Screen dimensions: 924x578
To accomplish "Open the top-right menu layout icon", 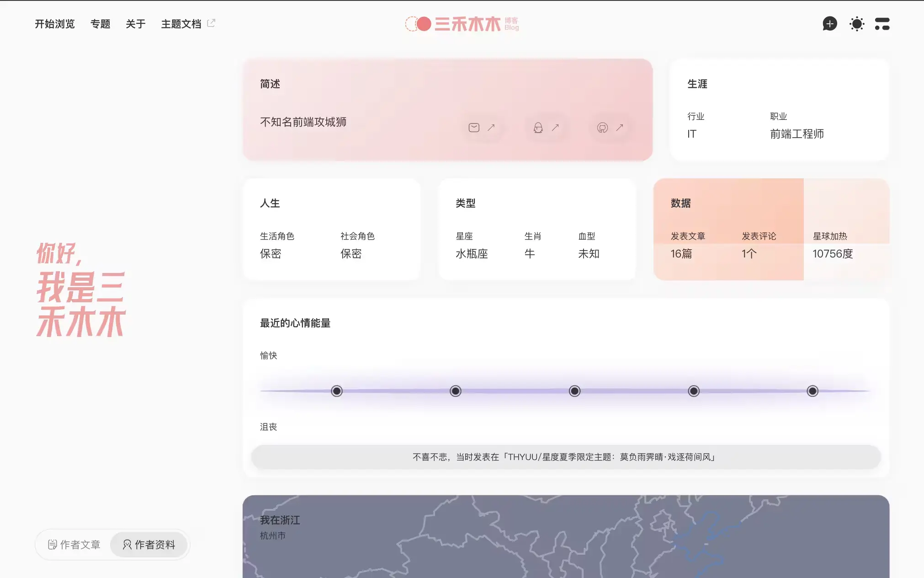I will coord(882,24).
